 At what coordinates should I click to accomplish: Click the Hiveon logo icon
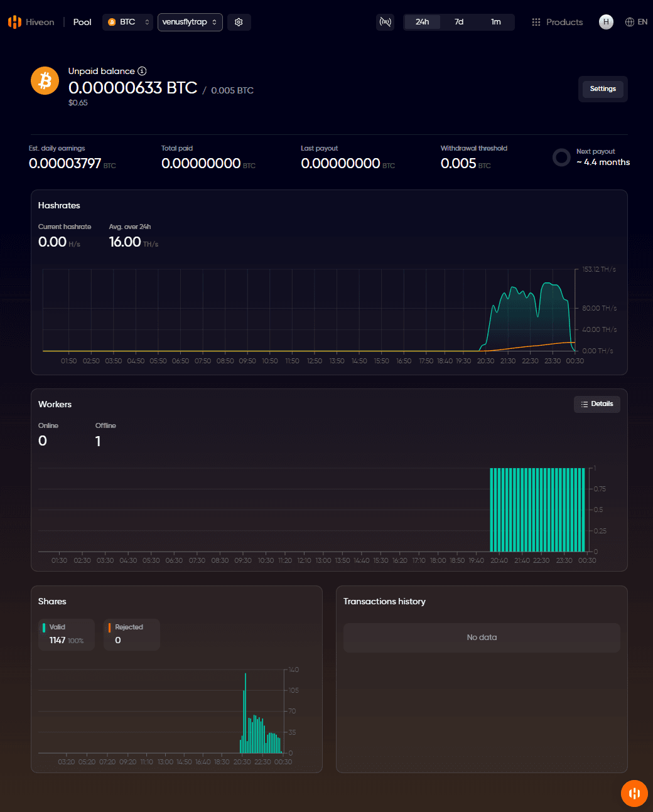(14, 22)
